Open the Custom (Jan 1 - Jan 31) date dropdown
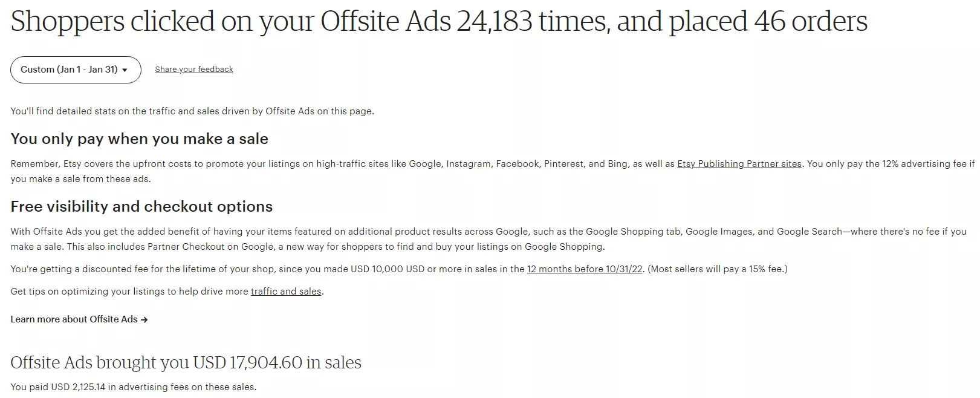Image resolution: width=980 pixels, height=398 pixels. pos(76,70)
